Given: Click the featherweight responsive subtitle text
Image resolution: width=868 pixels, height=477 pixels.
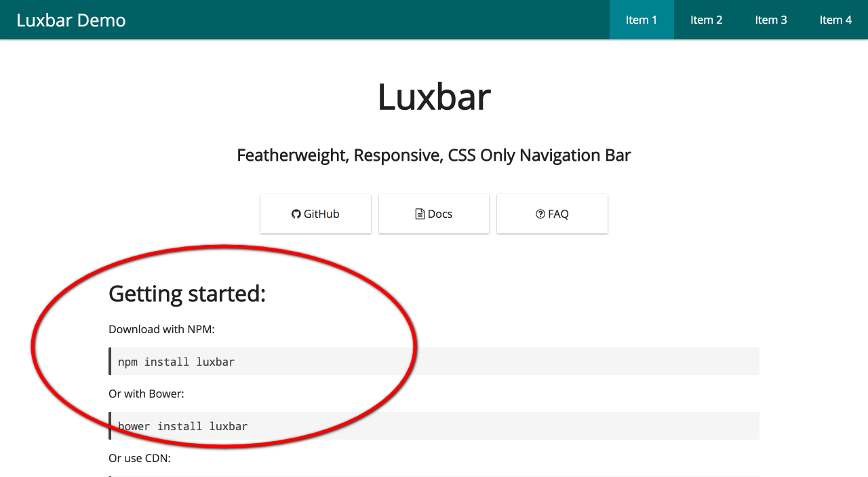Looking at the screenshot, I should tap(433, 155).
